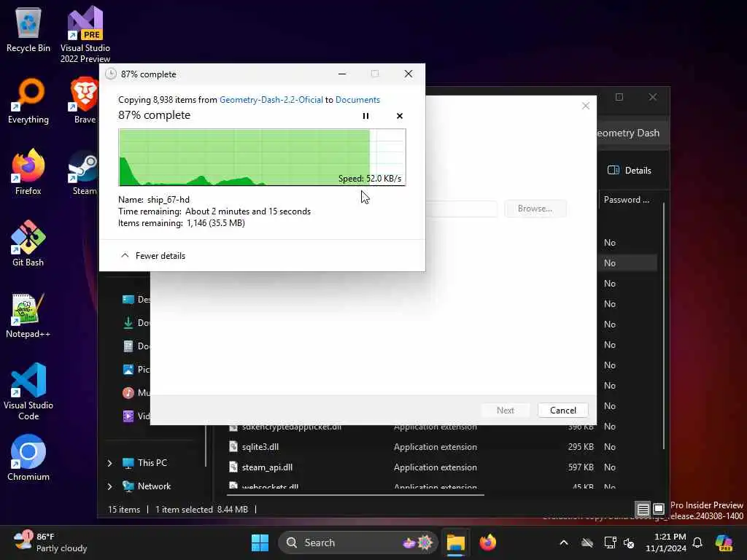The width and height of the screenshot is (747, 560).
Task: Select the steam_api.dll file row
Action: (412, 467)
